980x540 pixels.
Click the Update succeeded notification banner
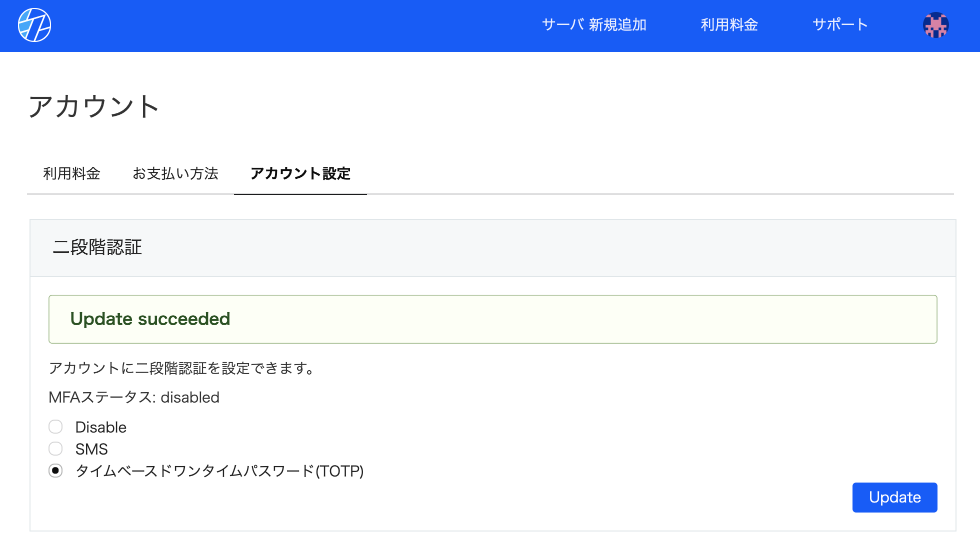[492, 319]
